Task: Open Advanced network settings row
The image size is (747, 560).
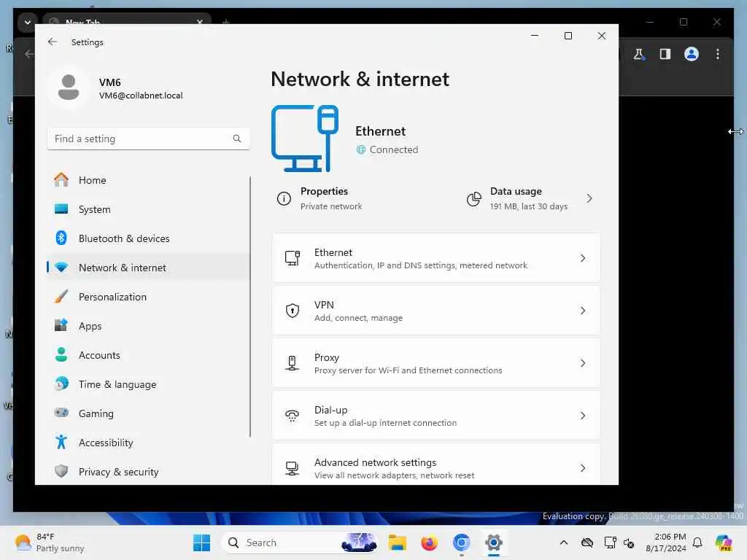Action: click(436, 464)
